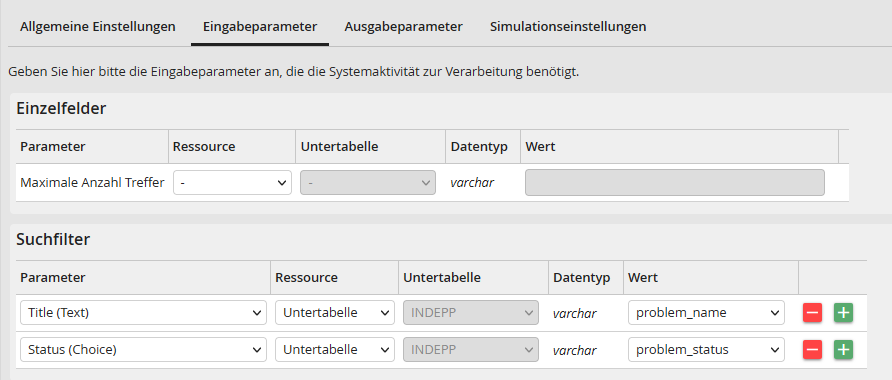Click the Untertabelle column header in Einzelfelder
This screenshot has height=380, width=892.
(339, 146)
